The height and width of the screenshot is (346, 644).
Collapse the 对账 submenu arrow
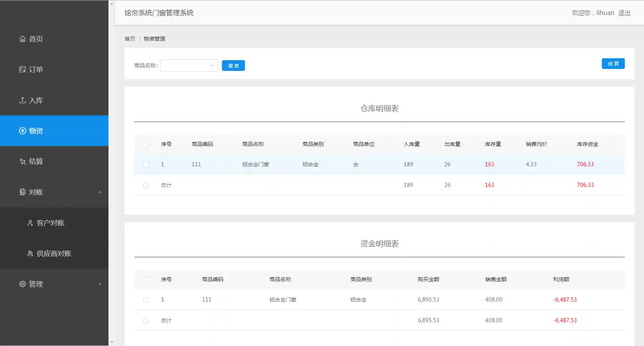tap(100, 192)
